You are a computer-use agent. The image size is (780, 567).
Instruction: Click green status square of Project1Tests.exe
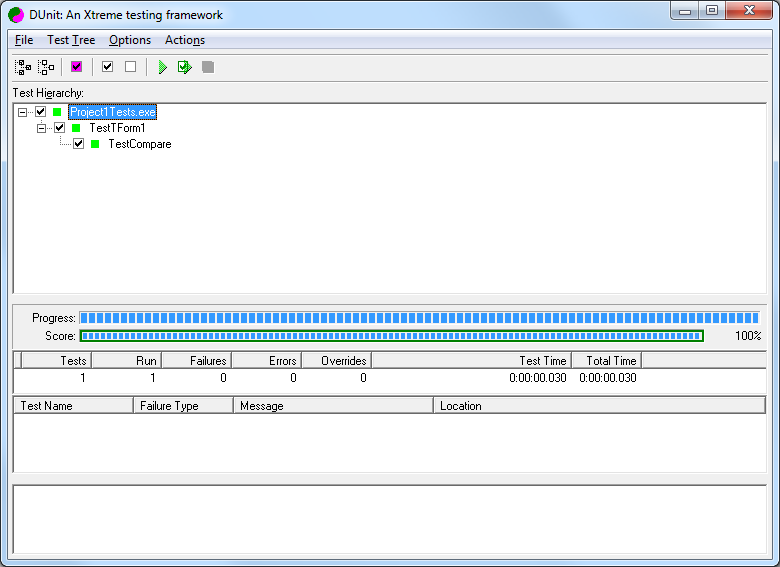(57, 112)
